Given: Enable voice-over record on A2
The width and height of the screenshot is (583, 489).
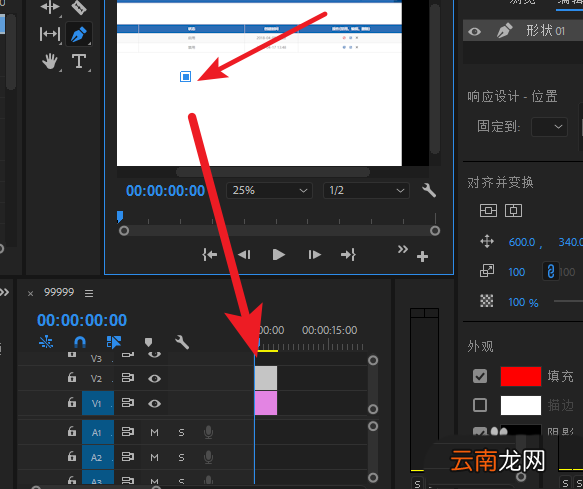Looking at the screenshot, I should (x=209, y=457).
